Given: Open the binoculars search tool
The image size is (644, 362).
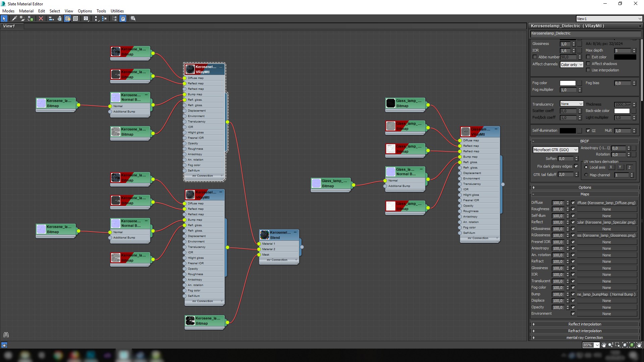Looking at the screenshot, I should [6, 335].
